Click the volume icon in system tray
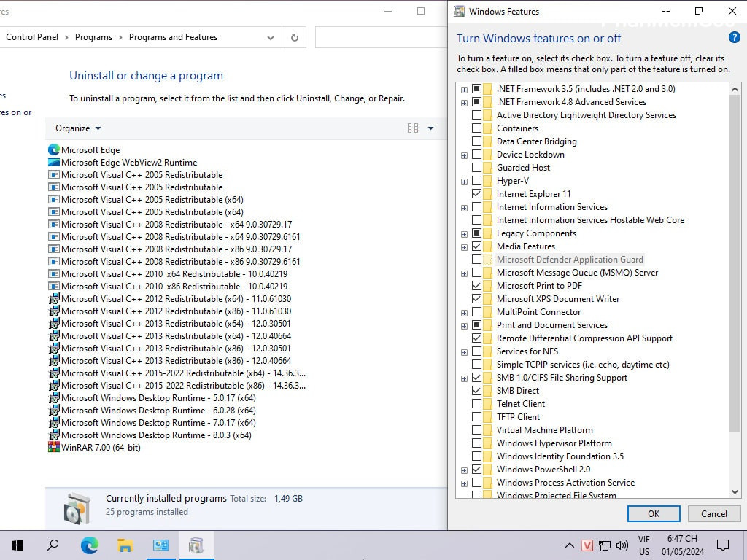The width and height of the screenshot is (747, 560). click(622, 545)
